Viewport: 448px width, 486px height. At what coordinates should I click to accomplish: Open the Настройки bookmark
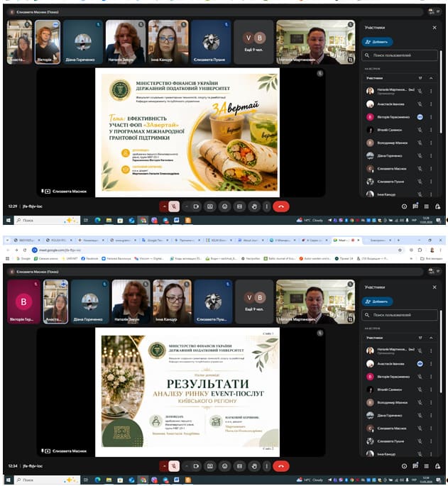pos(251,258)
